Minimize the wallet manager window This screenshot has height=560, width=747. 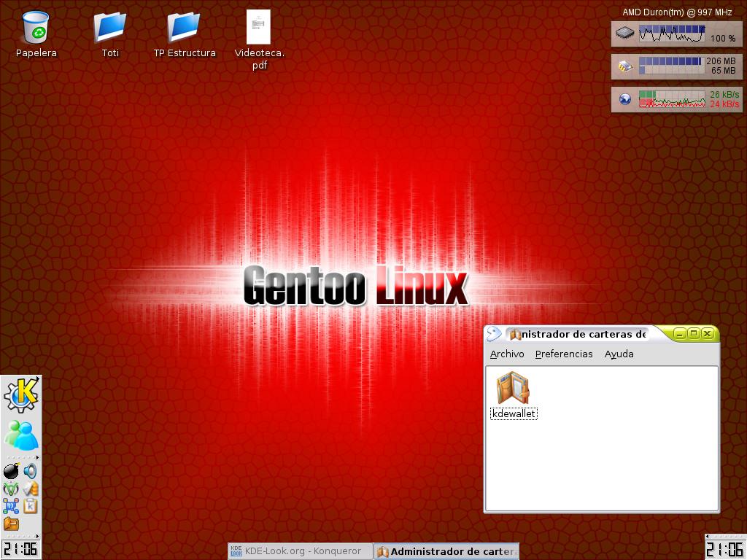(679, 334)
